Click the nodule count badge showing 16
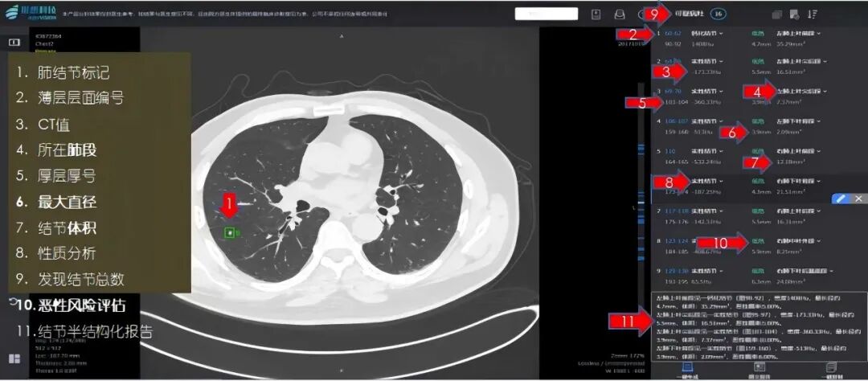The height and width of the screenshot is (381, 868). 718,14
